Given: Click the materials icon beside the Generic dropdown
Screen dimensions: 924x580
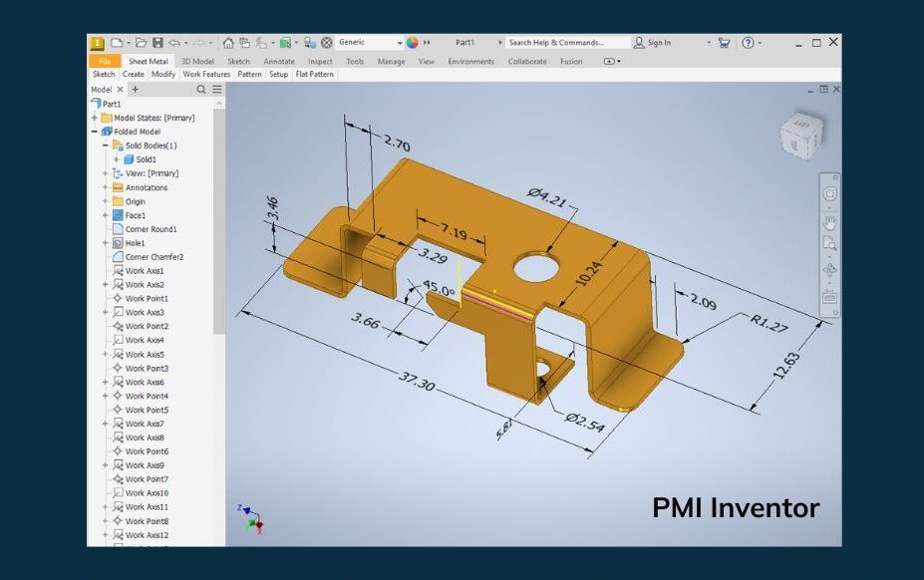Looking at the screenshot, I should 327,43.
